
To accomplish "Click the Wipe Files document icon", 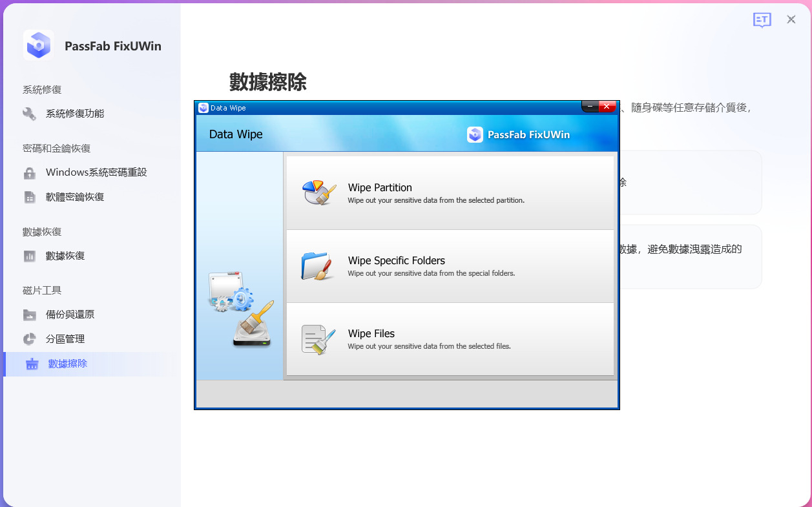I will click(318, 339).
